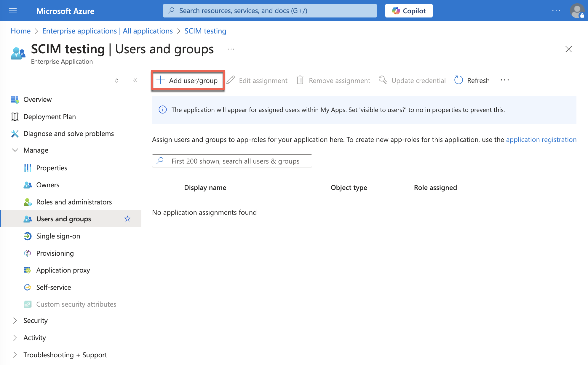Open Application proxy settings
588x365 pixels.
(63, 270)
